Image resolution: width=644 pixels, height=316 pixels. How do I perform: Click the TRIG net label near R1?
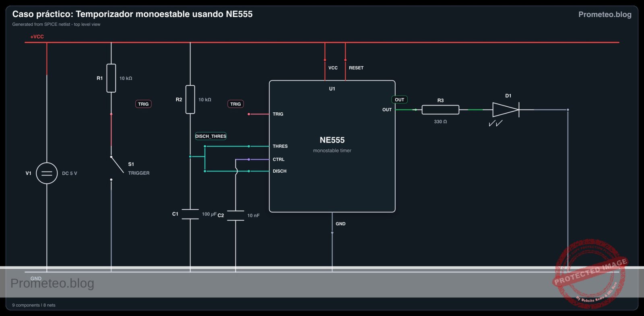click(x=143, y=104)
